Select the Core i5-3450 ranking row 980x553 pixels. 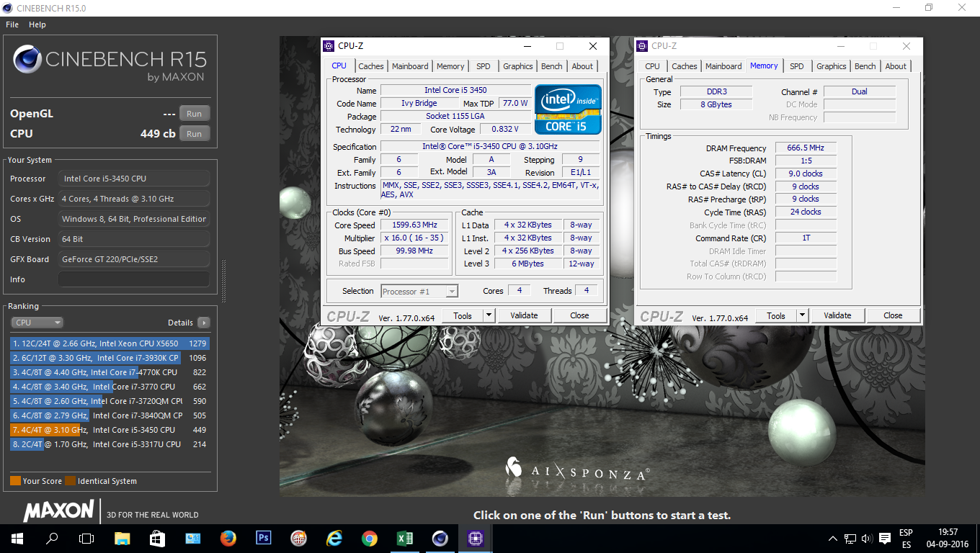[110, 430]
